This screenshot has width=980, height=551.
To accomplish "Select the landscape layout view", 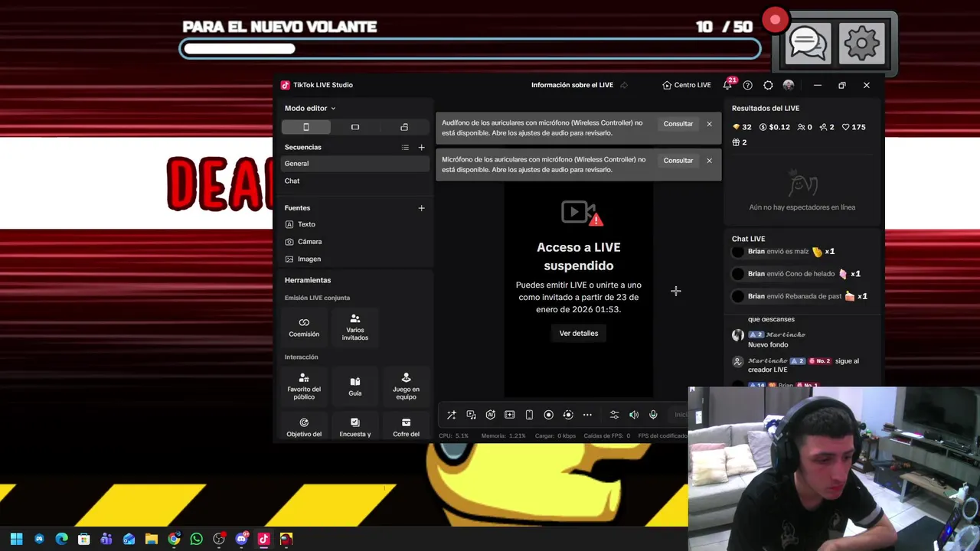I will click(355, 127).
